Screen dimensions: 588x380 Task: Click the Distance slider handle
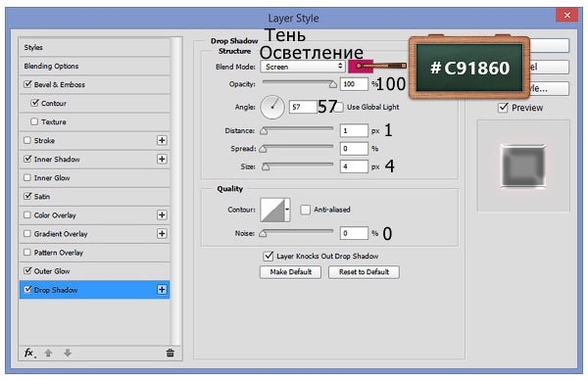[264, 131]
